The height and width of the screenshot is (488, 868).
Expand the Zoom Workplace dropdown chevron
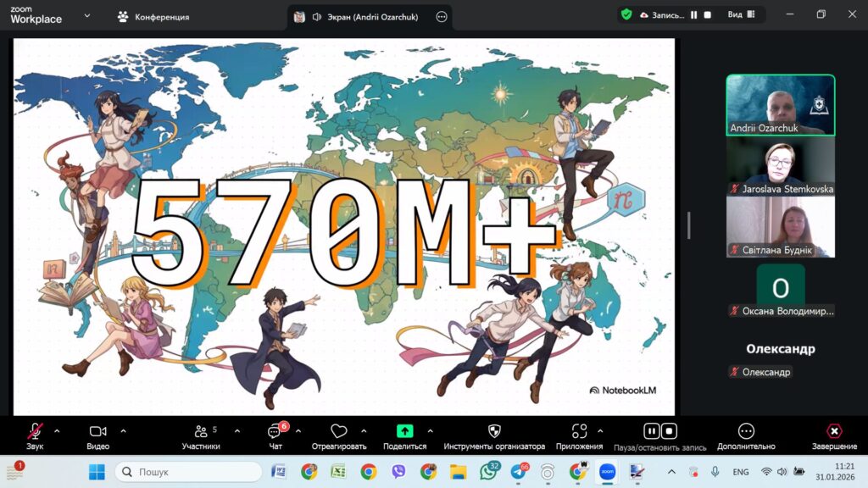coord(86,15)
